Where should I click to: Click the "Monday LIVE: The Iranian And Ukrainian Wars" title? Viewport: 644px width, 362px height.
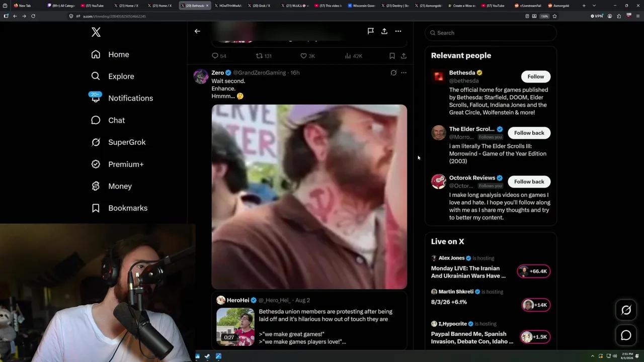tap(468, 272)
